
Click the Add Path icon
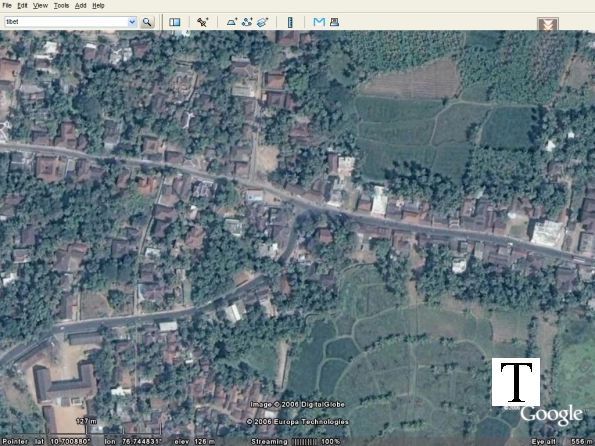pyautogui.click(x=247, y=22)
